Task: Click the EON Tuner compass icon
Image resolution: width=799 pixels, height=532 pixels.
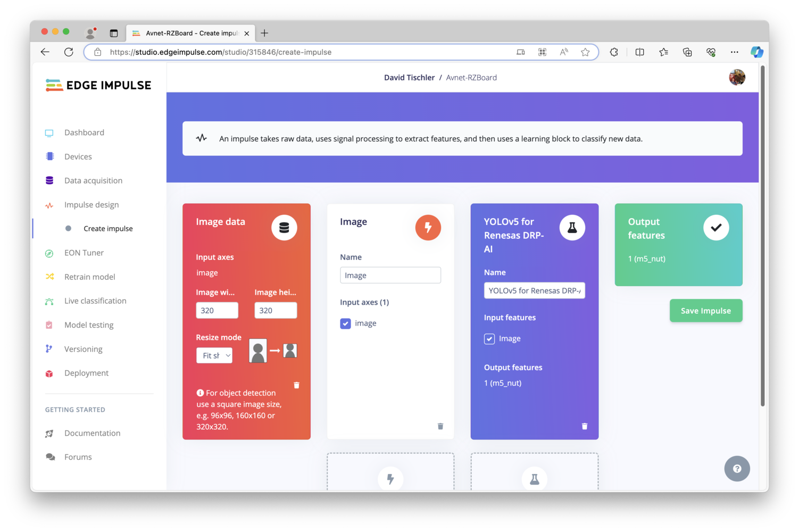Action: [x=49, y=253]
